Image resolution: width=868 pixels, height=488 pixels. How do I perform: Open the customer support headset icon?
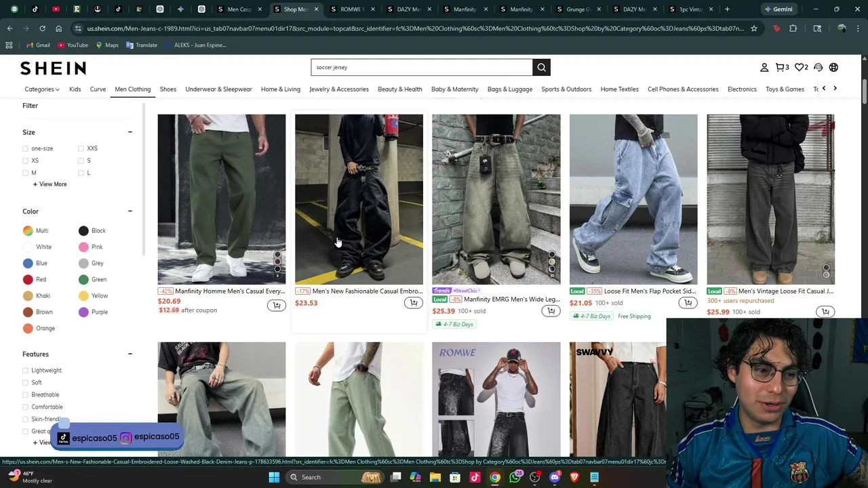[x=818, y=67]
